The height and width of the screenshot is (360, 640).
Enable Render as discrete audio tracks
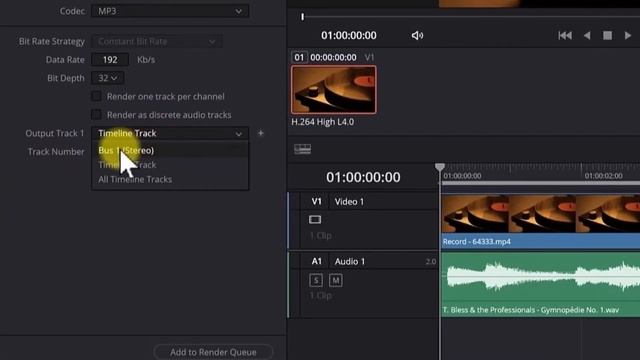[96, 115]
